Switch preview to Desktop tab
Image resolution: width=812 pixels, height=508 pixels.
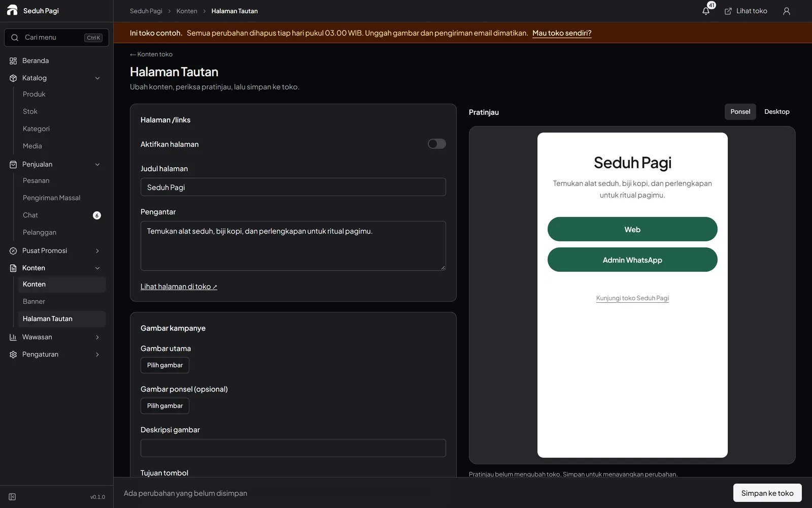click(x=776, y=112)
